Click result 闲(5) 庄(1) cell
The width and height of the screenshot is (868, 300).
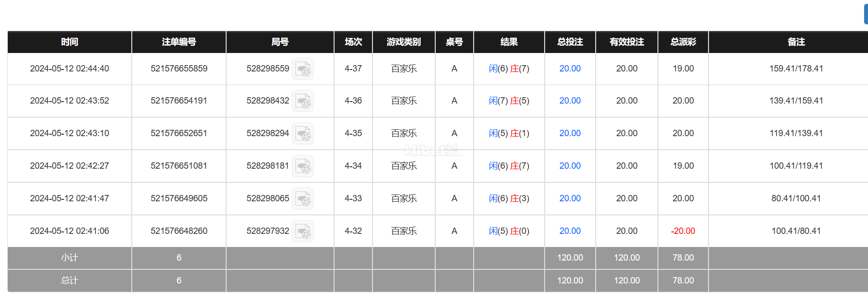point(509,133)
